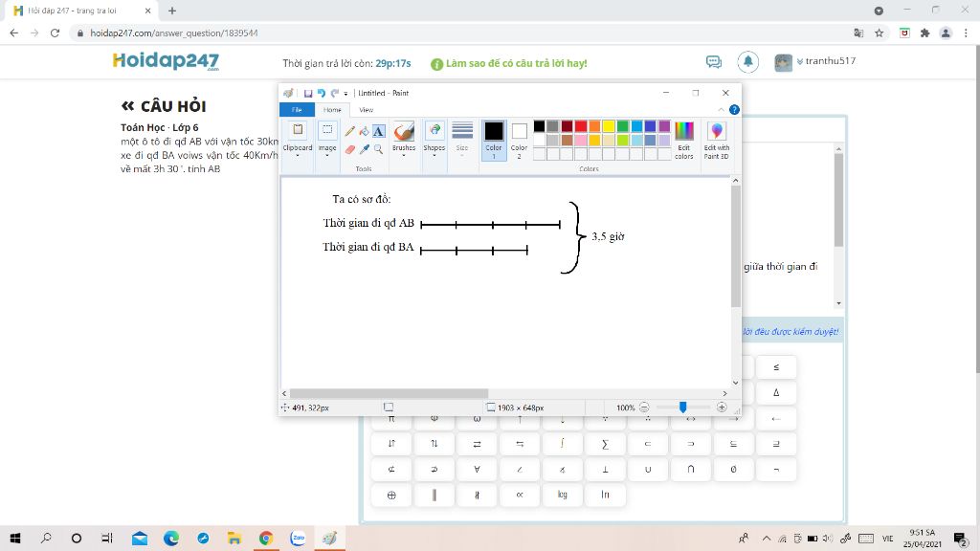Image resolution: width=980 pixels, height=551 pixels.
Task: Click the Undo arrow in Paint
Action: point(322,93)
